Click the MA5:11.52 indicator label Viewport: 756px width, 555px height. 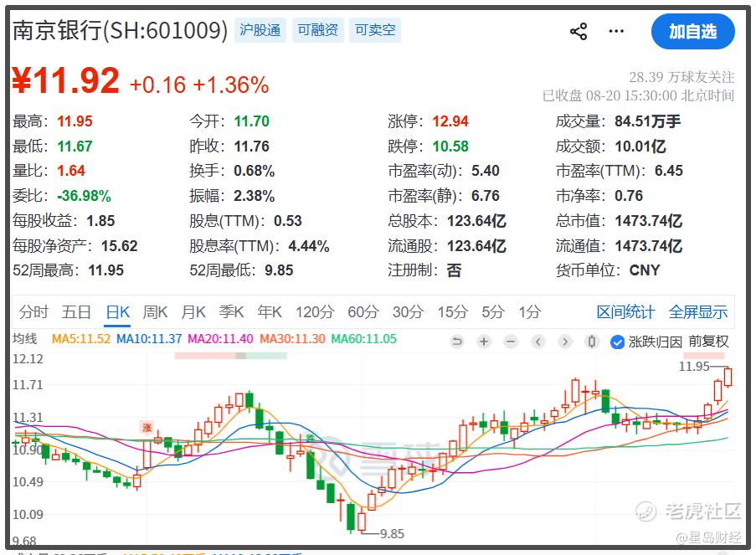[x=81, y=339]
